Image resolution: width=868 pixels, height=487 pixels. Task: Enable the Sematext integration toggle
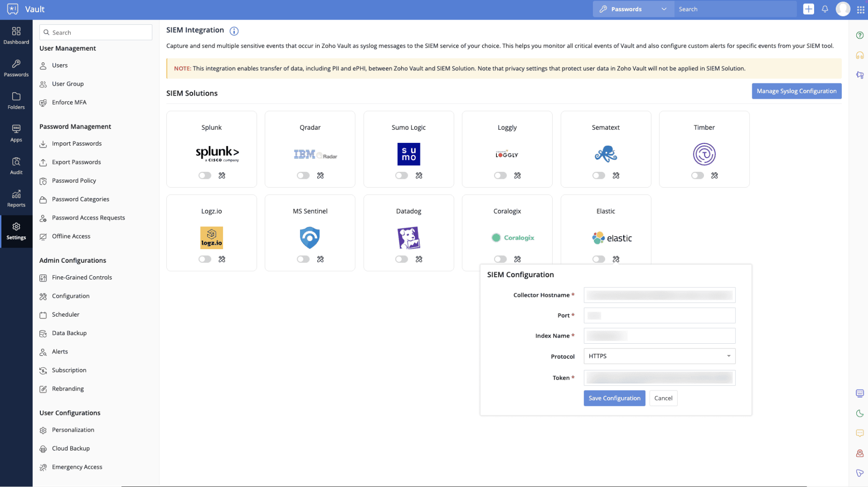point(599,176)
